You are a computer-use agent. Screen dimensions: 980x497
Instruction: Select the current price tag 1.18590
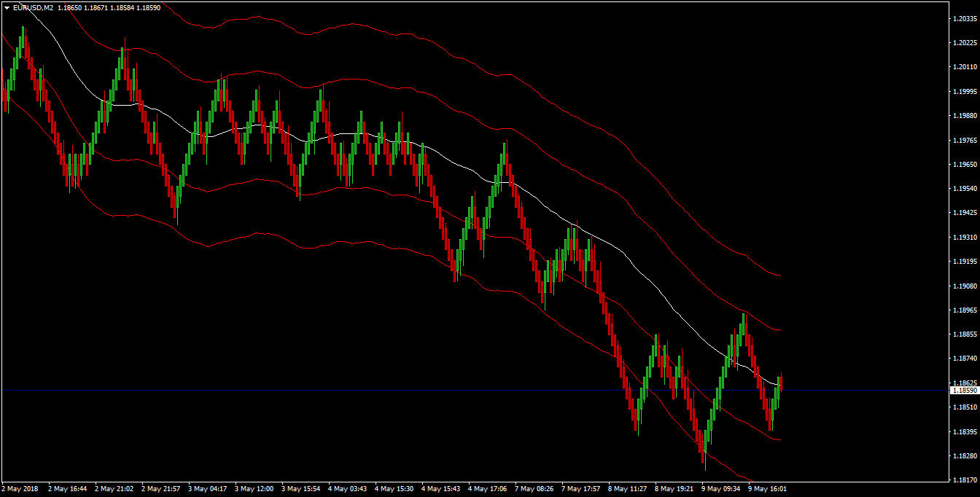[965, 391]
